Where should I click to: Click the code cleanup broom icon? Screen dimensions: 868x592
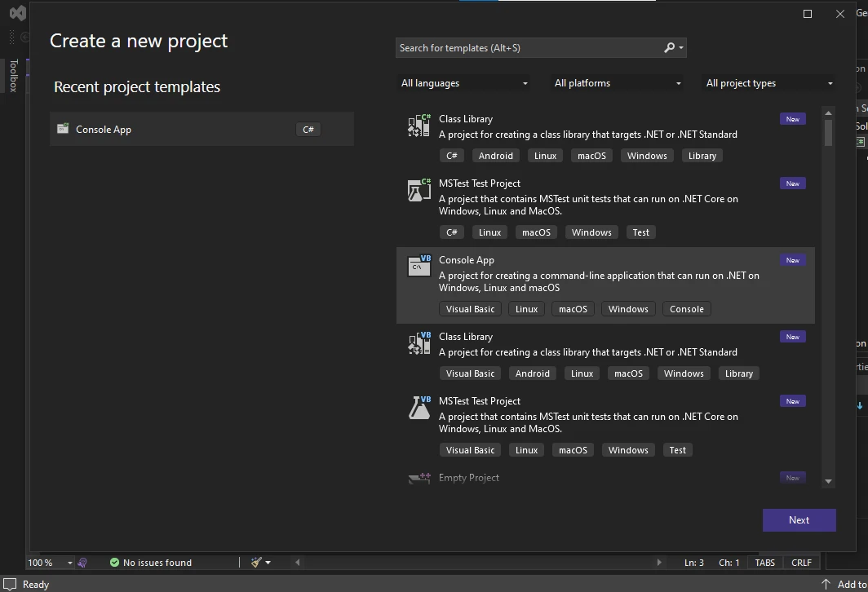(x=257, y=563)
